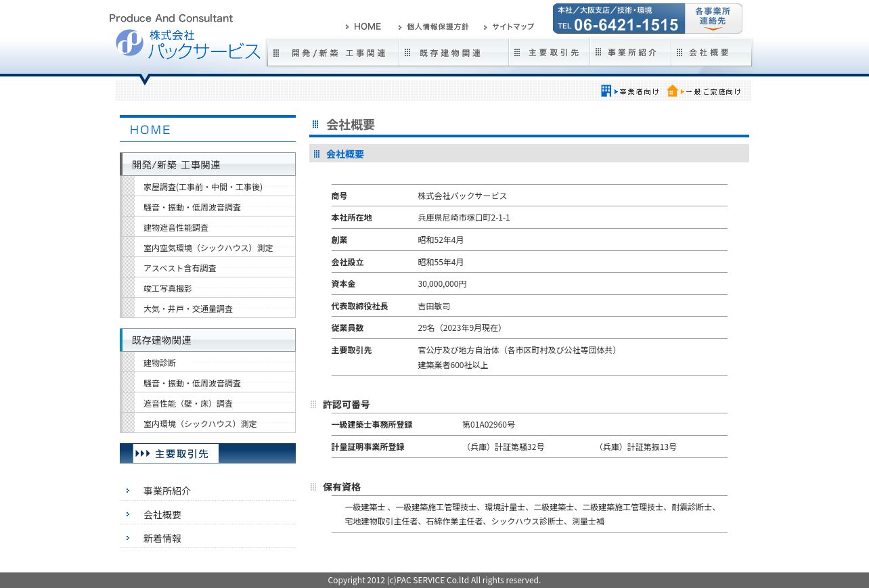The width and height of the screenshot is (869, 588).
Task: Select 会社概要 in main navigation bar
Action: pos(711,53)
